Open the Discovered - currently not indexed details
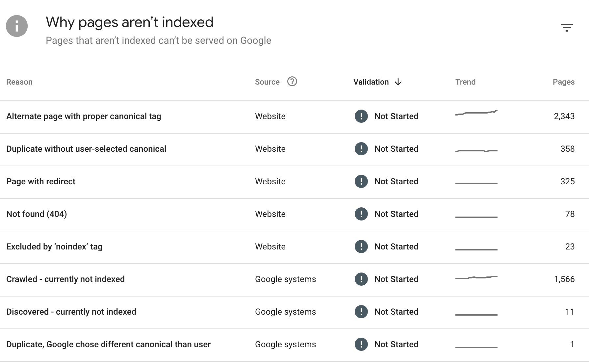 tap(71, 312)
